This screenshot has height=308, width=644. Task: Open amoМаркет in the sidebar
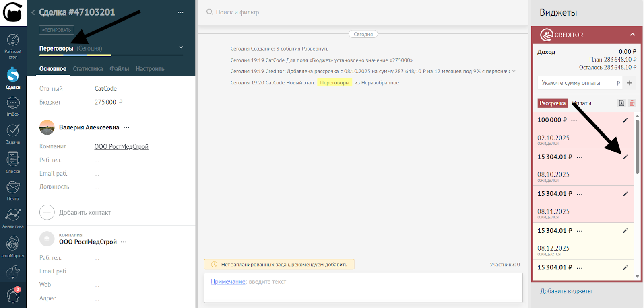coord(13,246)
